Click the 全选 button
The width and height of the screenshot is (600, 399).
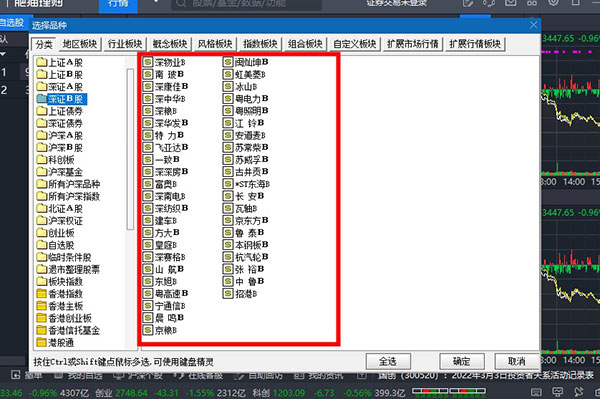pos(388,361)
